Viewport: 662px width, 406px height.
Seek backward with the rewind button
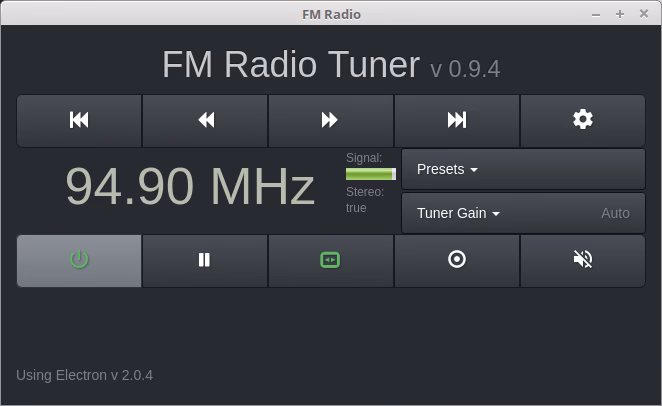[x=205, y=121]
